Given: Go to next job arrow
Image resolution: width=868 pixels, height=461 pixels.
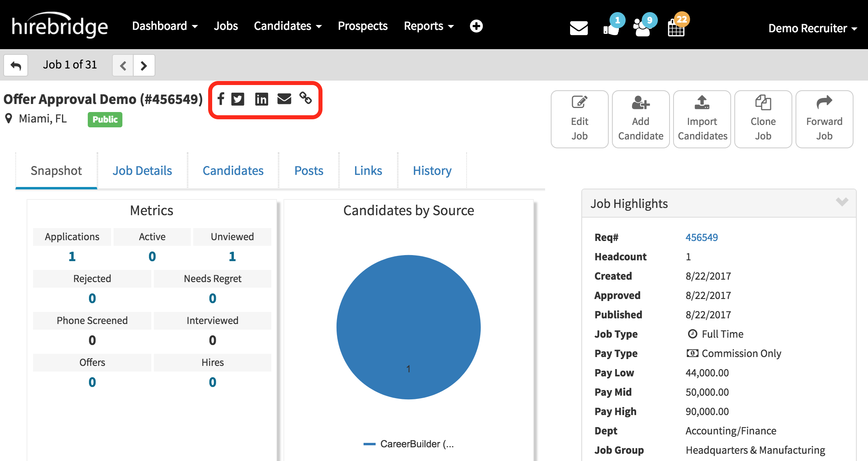Looking at the screenshot, I should pos(144,65).
